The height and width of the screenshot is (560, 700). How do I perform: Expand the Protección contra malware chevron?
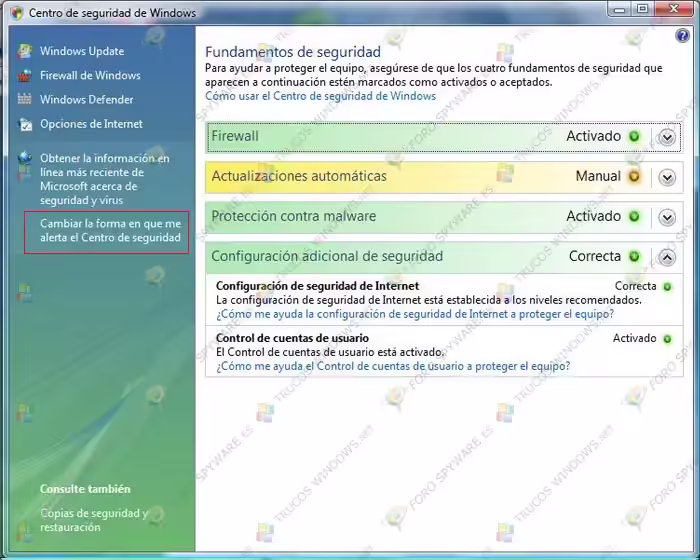tap(667, 217)
